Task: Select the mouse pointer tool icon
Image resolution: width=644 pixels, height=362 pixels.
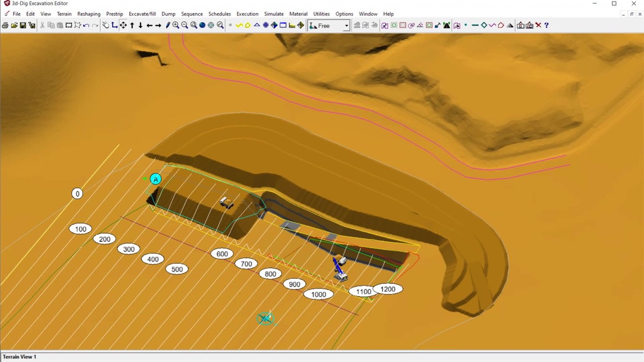Action: 106,25
